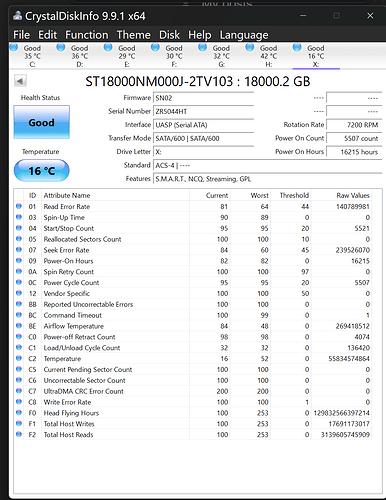Screen dimensions: 386x500
Task: Open the Function menu
Action: (87, 35)
